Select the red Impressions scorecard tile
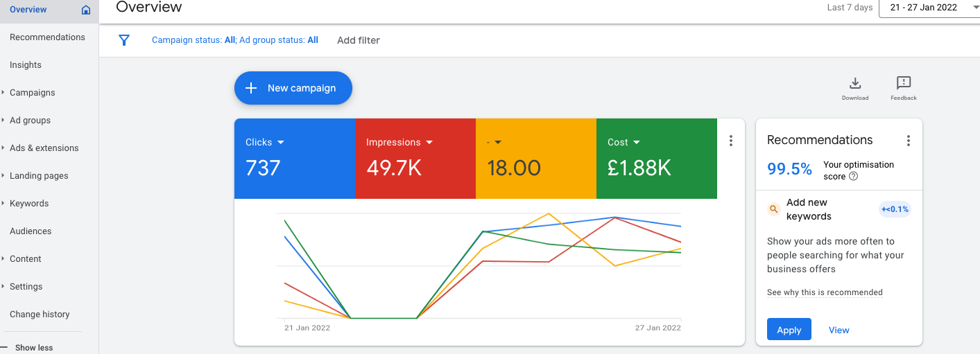This screenshot has height=354, width=980. [x=415, y=159]
